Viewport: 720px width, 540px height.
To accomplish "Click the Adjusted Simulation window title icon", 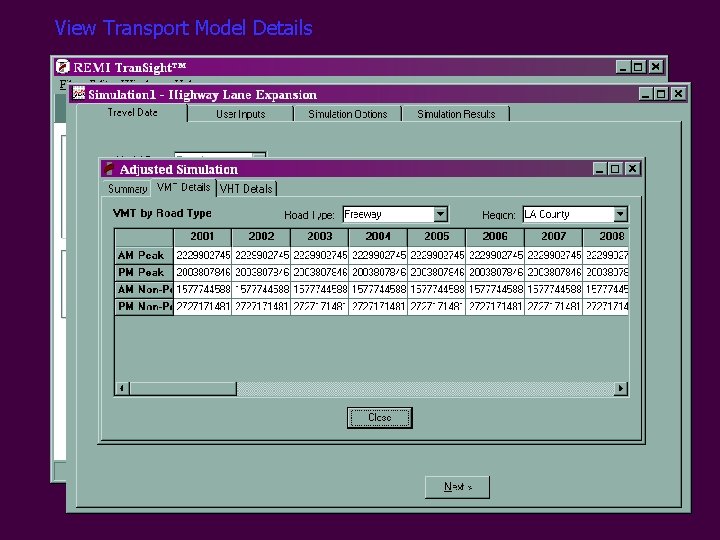I will click(109, 169).
